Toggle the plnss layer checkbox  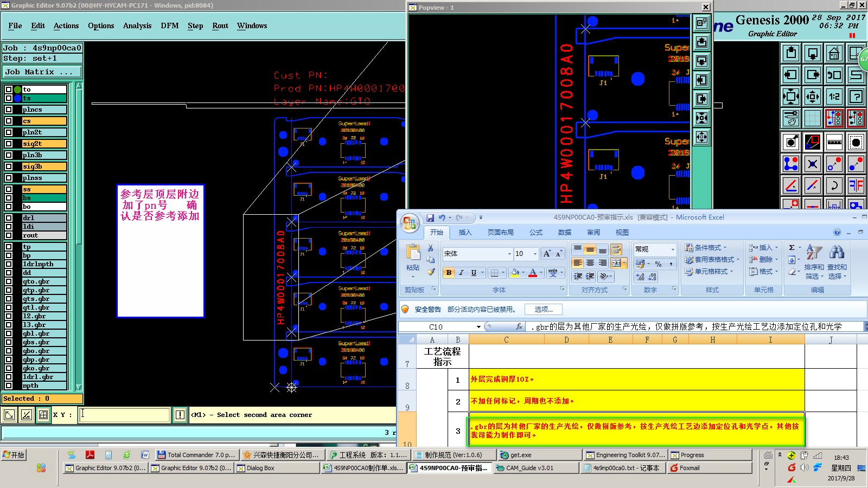tap(9, 178)
